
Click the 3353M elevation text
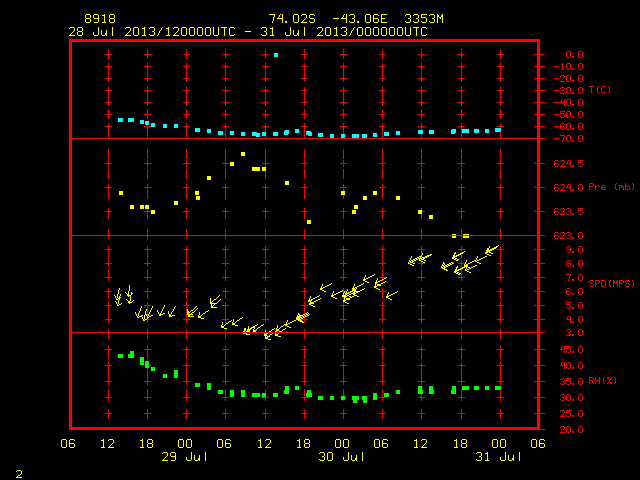point(424,19)
